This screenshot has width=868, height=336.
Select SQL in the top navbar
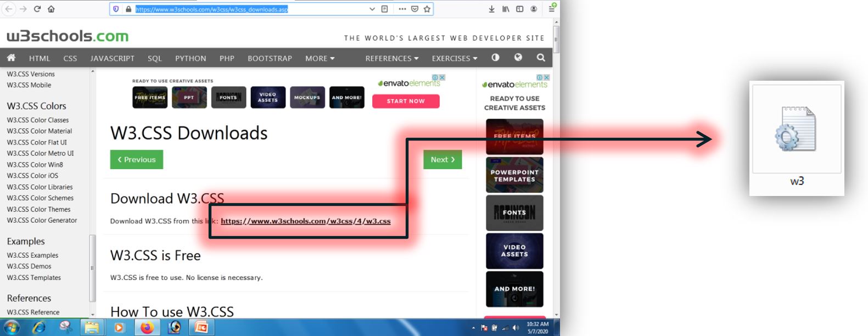tap(155, 58)
